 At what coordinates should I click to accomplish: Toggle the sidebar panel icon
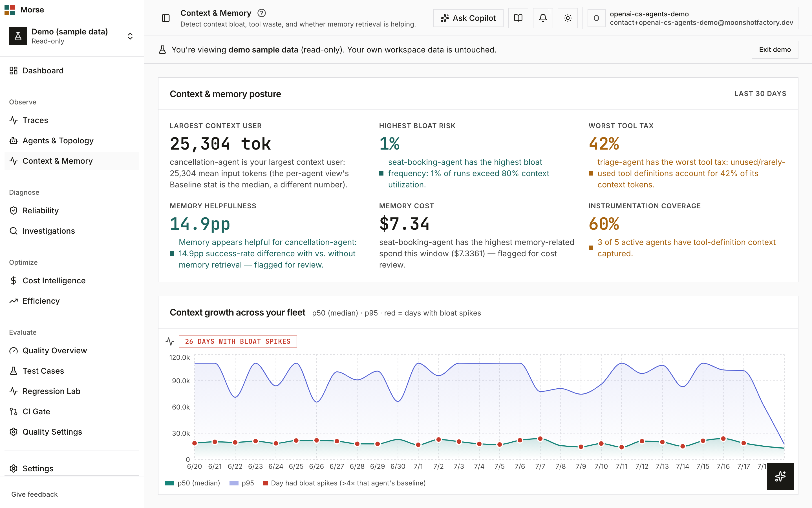tap(166, 18)
